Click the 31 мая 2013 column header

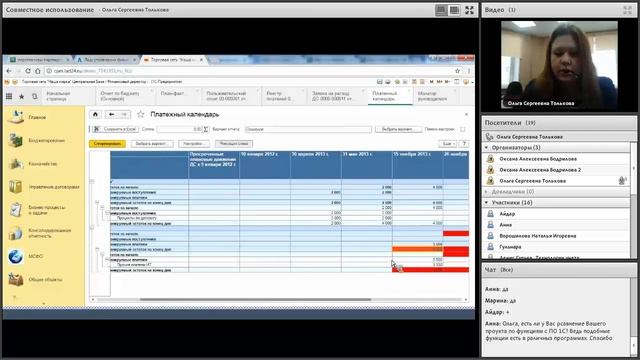tap(367, 165)
